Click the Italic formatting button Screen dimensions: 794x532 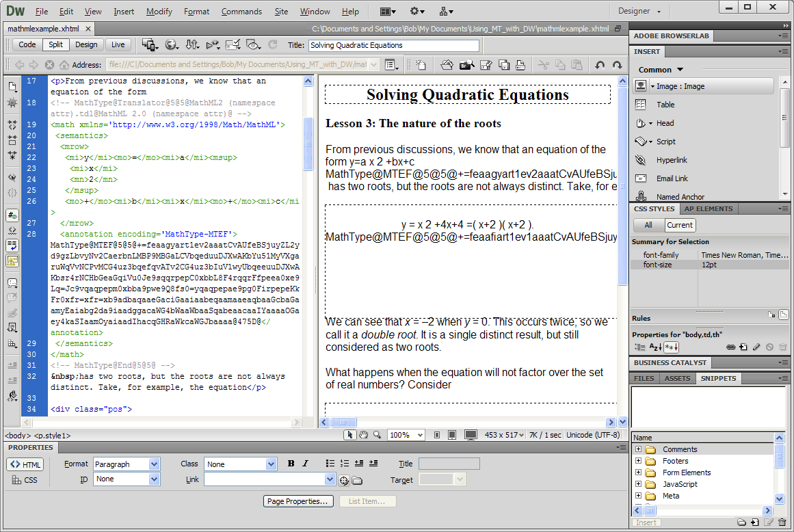pos(305,464)
